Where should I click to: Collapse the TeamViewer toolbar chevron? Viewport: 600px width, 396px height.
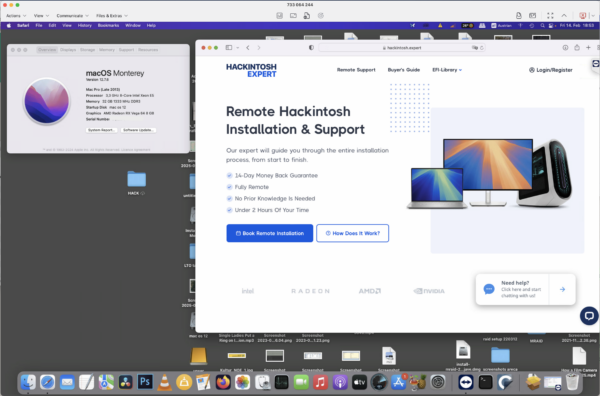coord(564,16)
